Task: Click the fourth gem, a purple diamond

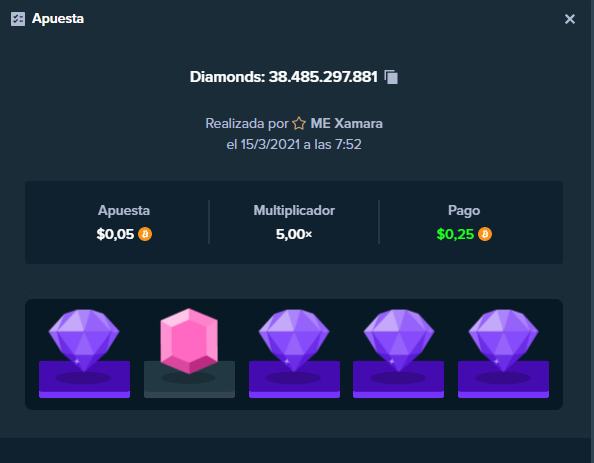Action: tap(399, 340)
